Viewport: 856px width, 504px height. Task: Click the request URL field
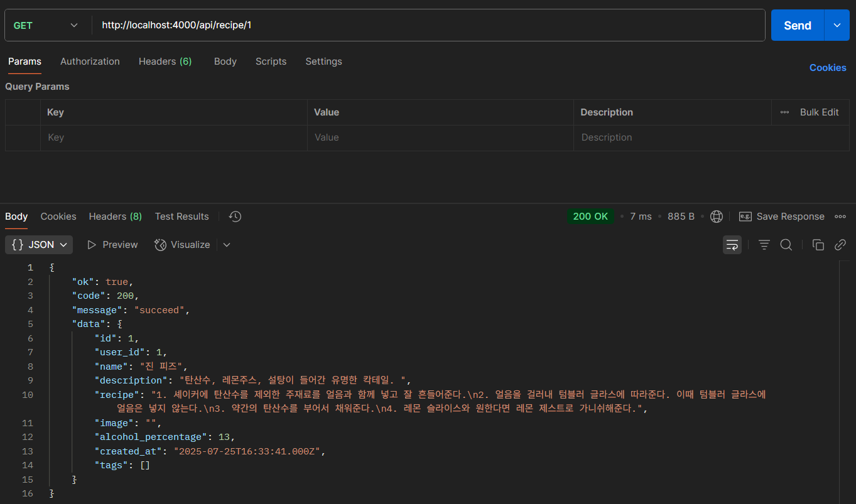click(x=429, y=25)
